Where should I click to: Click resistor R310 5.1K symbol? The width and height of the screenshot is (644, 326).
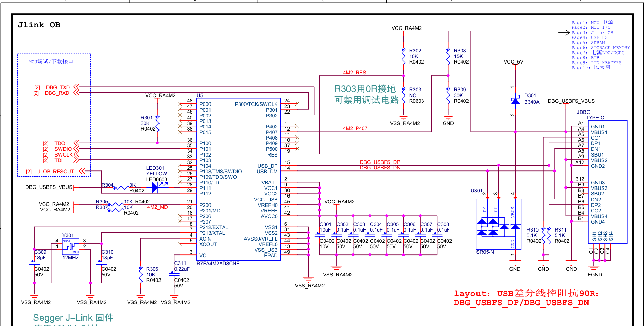click(x=543, y=235)
